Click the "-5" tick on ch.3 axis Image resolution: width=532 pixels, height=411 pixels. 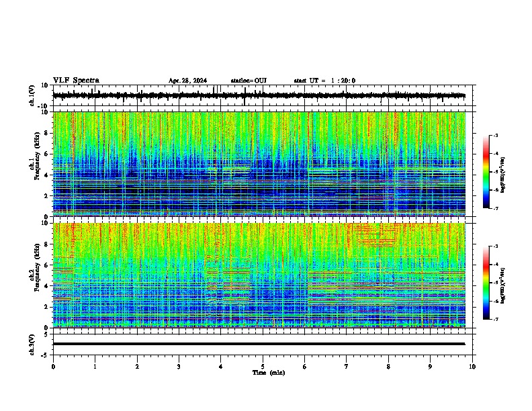point(46,355)
